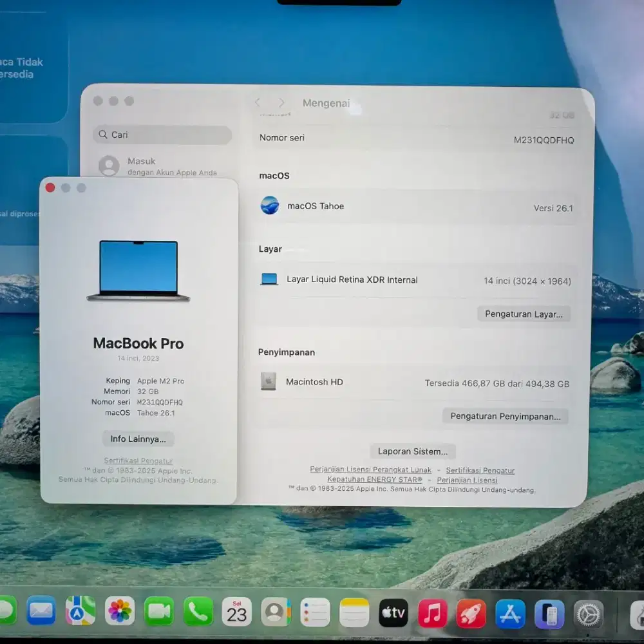Click the Apple M2 Pro chip value
The image size is (644, 644).
(160, 381)
